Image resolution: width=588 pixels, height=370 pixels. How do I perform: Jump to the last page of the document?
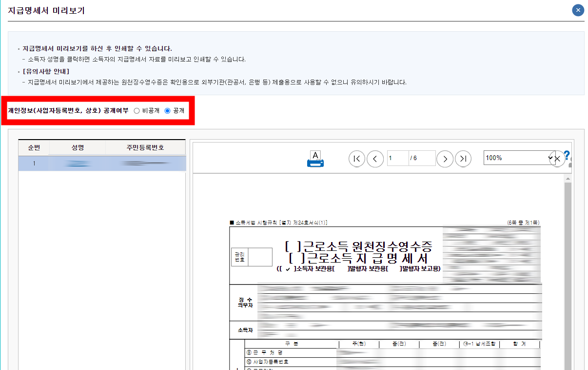pyautogui.click(x=463, y=159)
